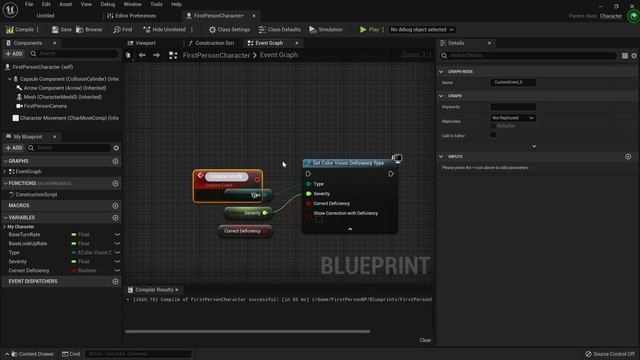Collapse the Set Color Vision node pins
This screenshot has height=360, width=640.
click(350, 229)
